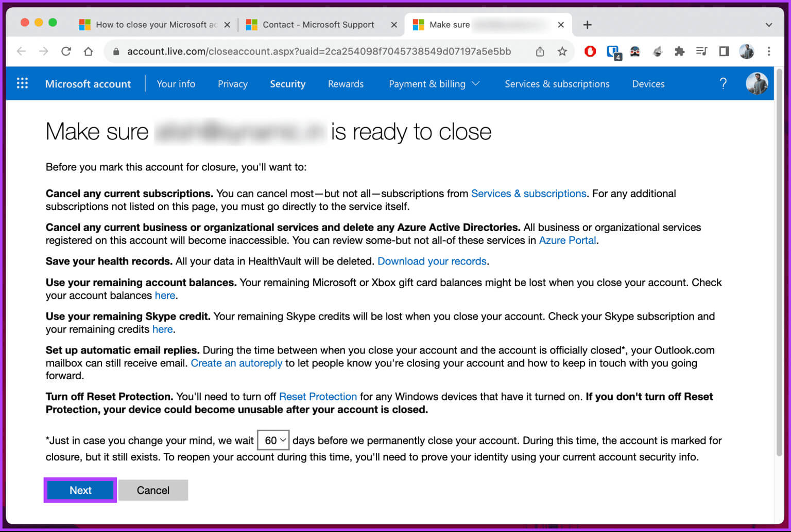Close the Contact - Microsoft Support tab
Viewport: 791px width, 532px height.
(x=394, y=25)
